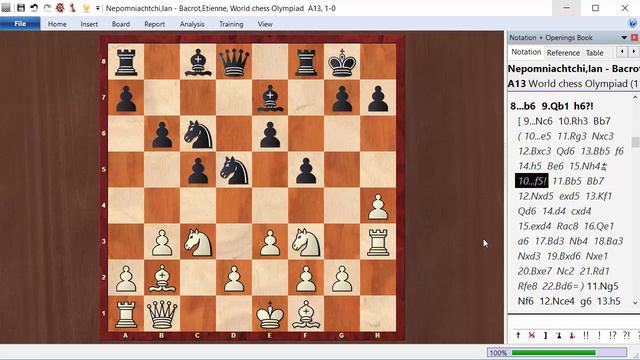Click the yellow trophy icon in title bar

(86, 8)
